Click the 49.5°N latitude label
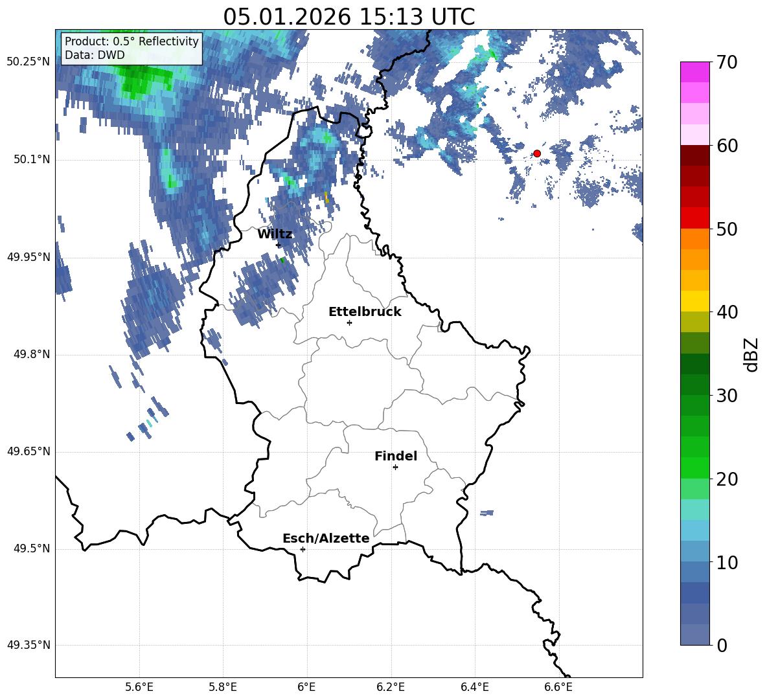This screenshot has width=767, height=700. click(x=32, y=548)
